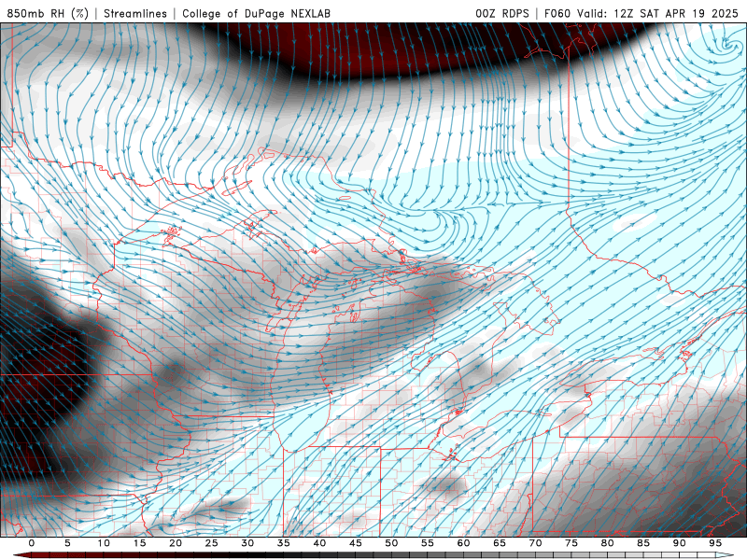The width and height of the screenshot is (747, 560).
Task: Click the colorbar label '30'
Action: pyautogui.click(x=247, y=543)
